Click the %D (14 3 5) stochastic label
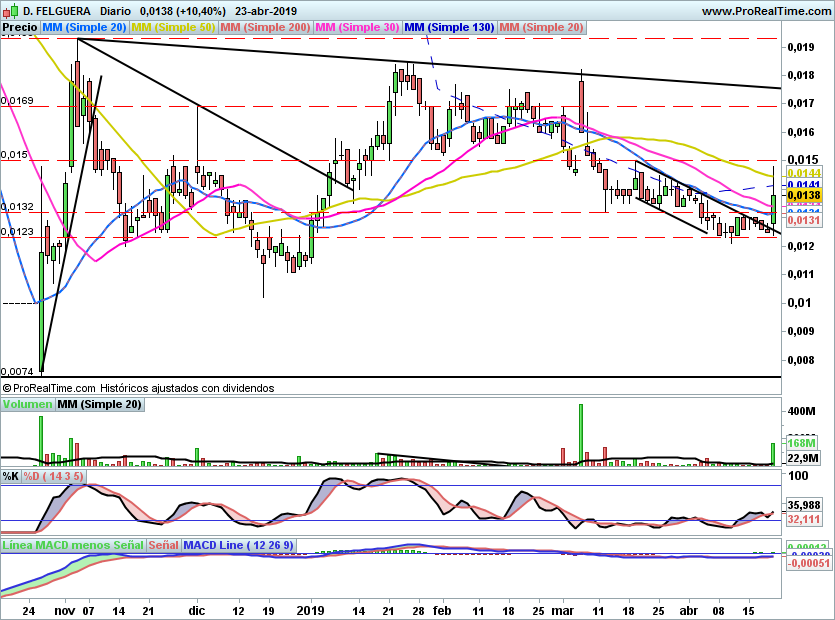 (54, 476)
